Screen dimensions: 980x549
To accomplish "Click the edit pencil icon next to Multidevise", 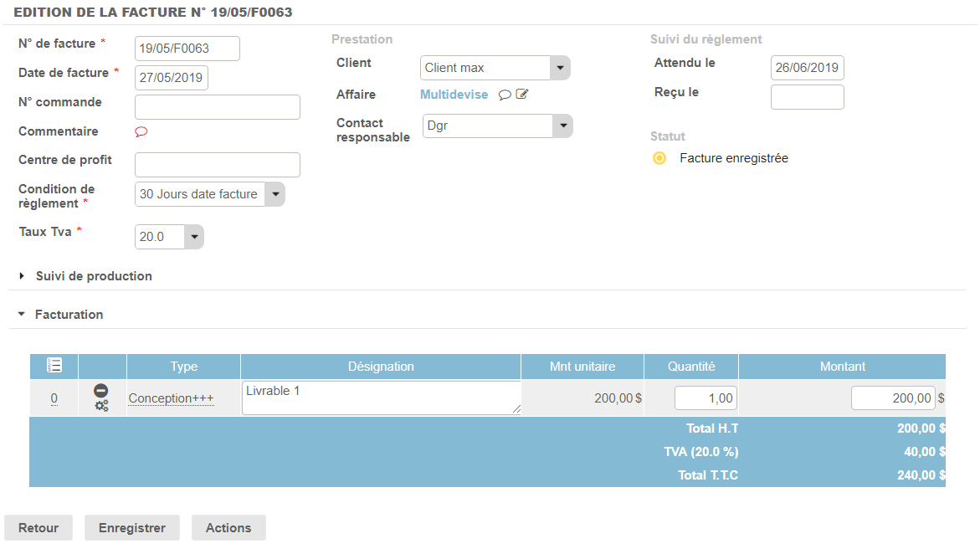I will [x=522, y=95].
